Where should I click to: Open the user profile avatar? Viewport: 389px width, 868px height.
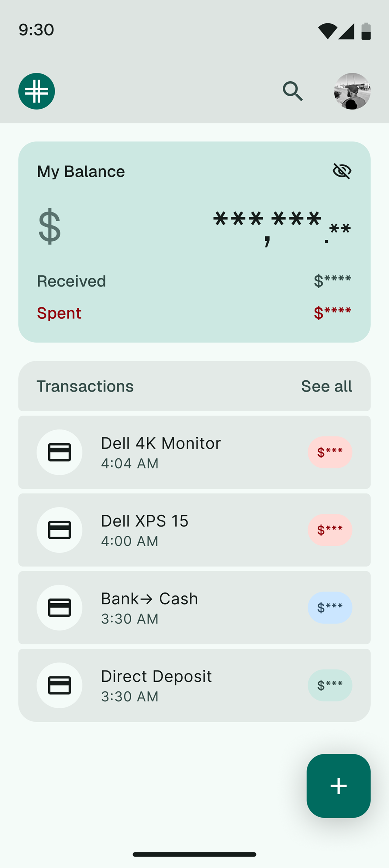click(352, 91)
